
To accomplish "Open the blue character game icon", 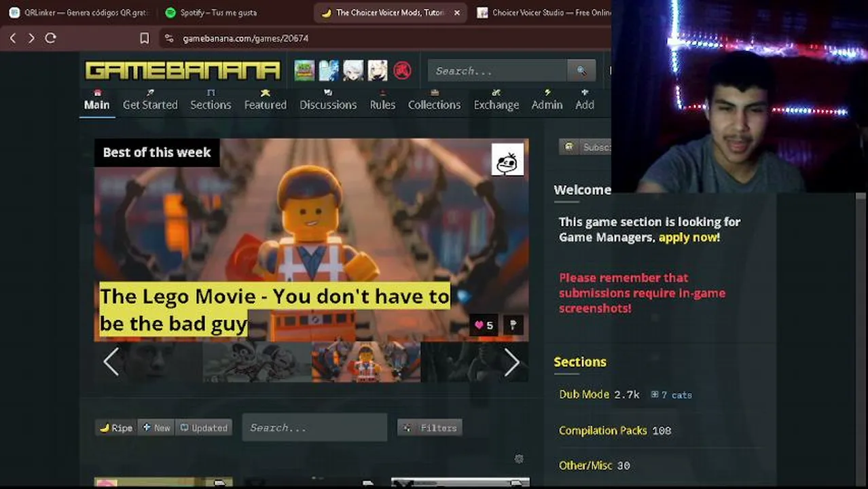I will [329, 71].
